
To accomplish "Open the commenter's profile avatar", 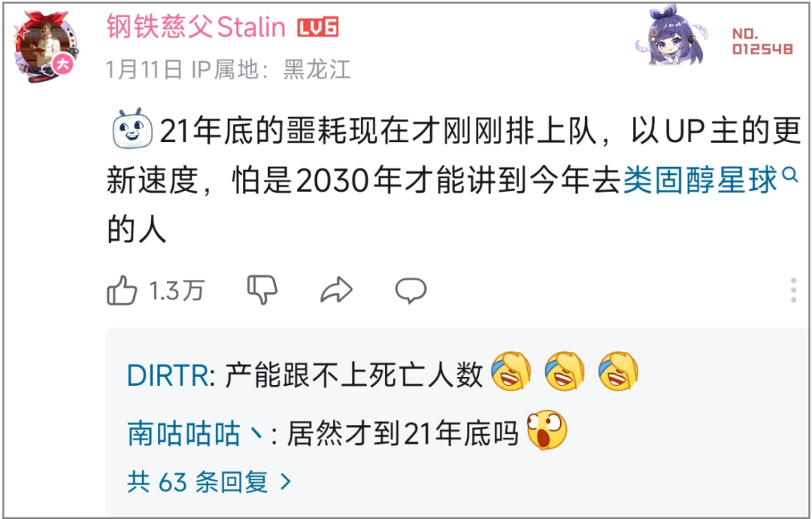I will point(47,47).
